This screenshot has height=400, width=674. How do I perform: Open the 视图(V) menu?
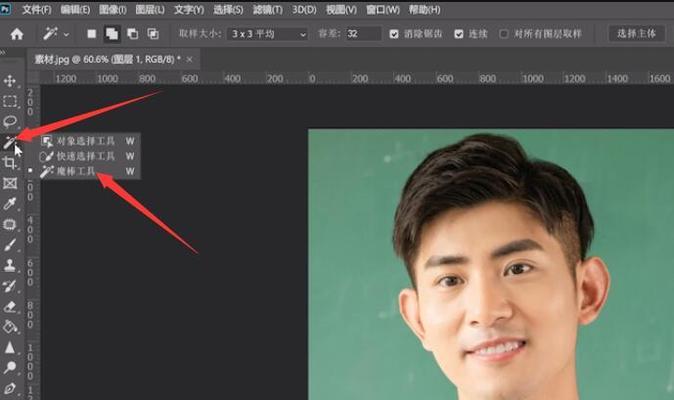tap(341, 9)
